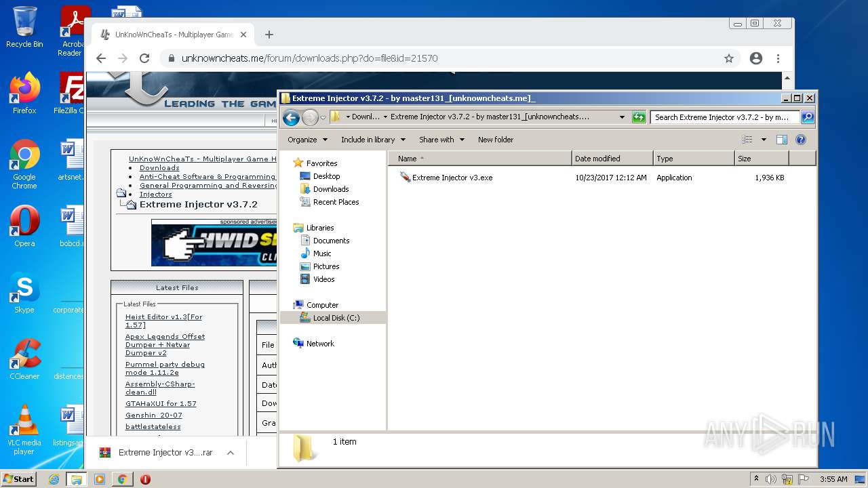Click the Search Extreme Injector field
868x488 pixels.
(725, 117)
